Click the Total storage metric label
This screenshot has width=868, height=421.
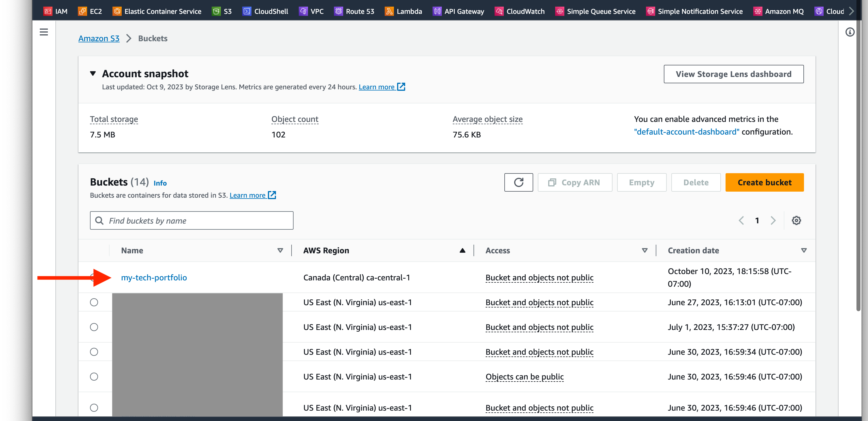click(x=114, y=119)
